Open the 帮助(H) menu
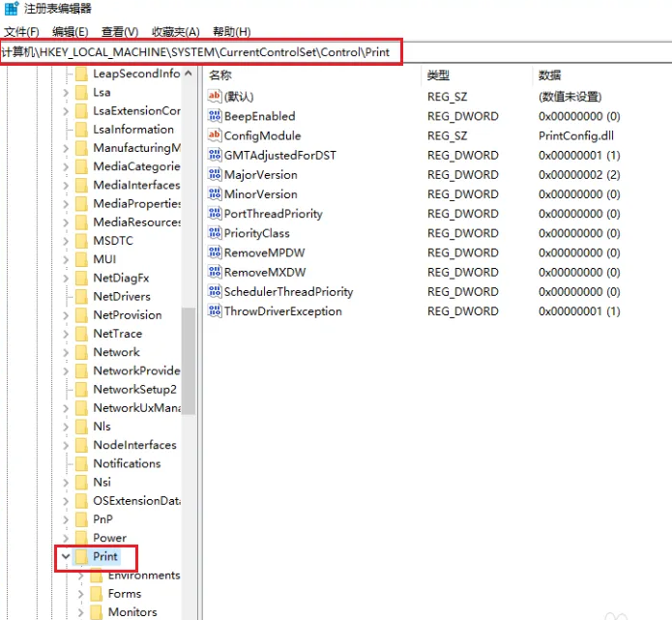 (232, 32)
